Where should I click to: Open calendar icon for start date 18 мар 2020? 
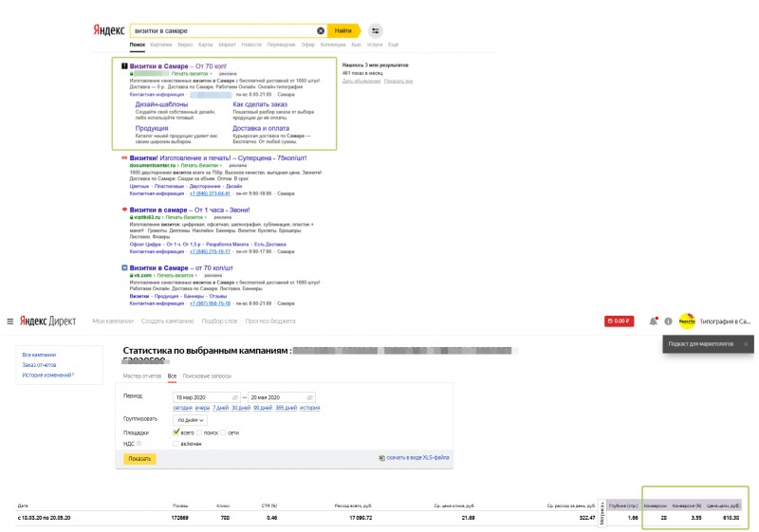[235, 397]
